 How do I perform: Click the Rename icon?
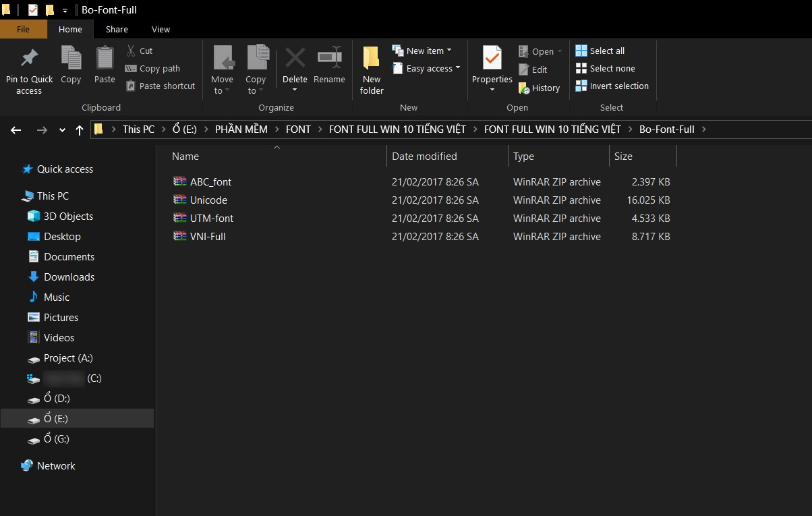click(x=329, y=58)
